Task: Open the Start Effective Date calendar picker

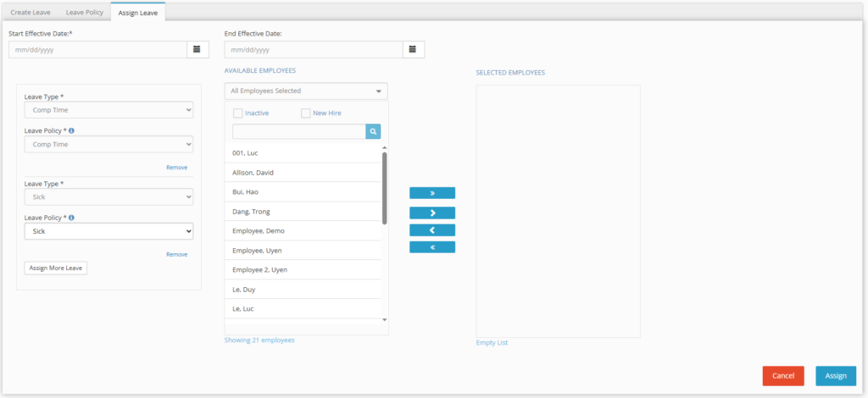Action: click(198, 49)
